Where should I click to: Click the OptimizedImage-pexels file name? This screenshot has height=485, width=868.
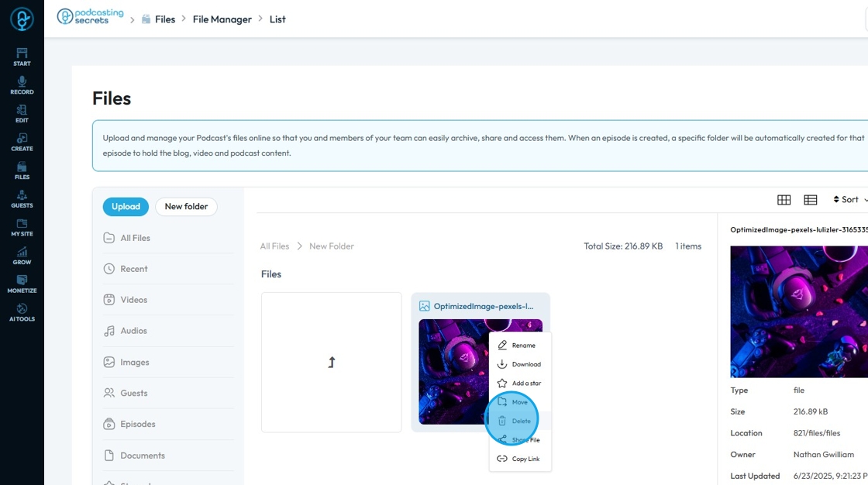coord(484,306)
